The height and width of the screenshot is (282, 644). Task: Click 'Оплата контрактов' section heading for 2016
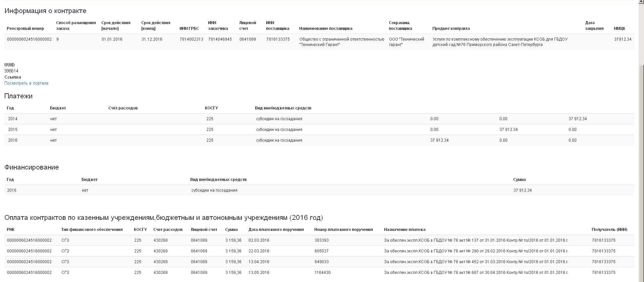(164, 218)
